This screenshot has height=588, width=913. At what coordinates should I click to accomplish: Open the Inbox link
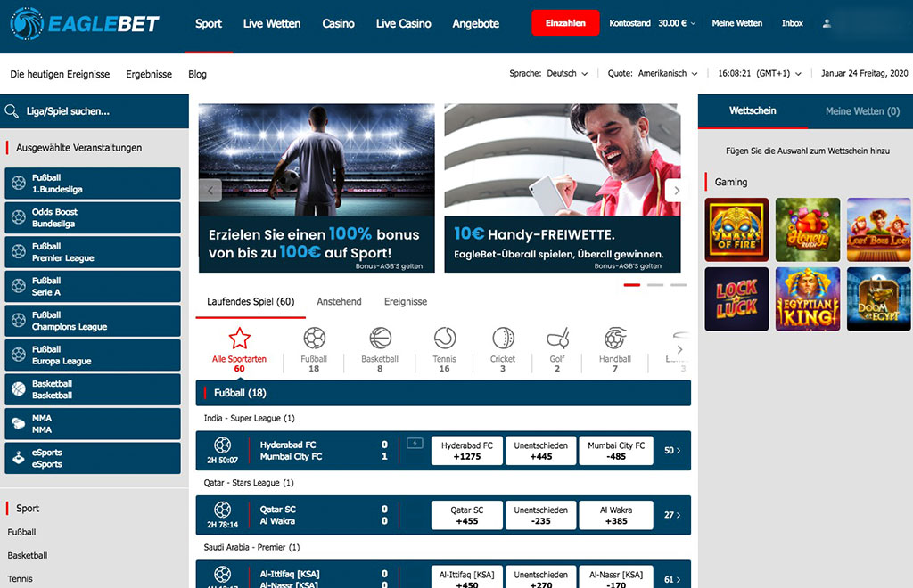pos(793,23)
